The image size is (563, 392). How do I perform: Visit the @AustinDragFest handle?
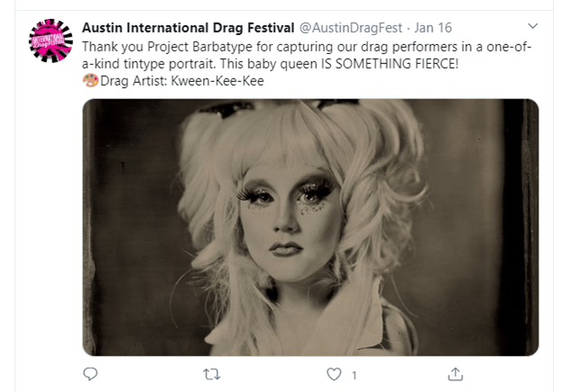(350, 28)
